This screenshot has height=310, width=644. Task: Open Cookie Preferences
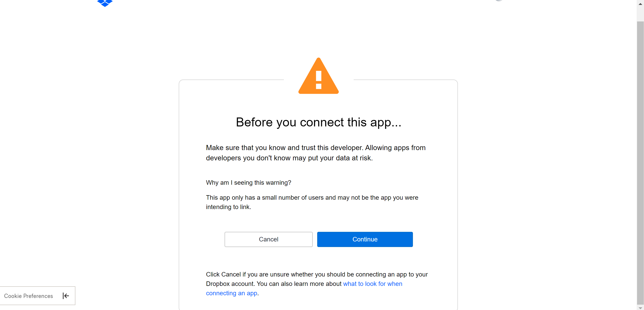[x=28, y=296]
